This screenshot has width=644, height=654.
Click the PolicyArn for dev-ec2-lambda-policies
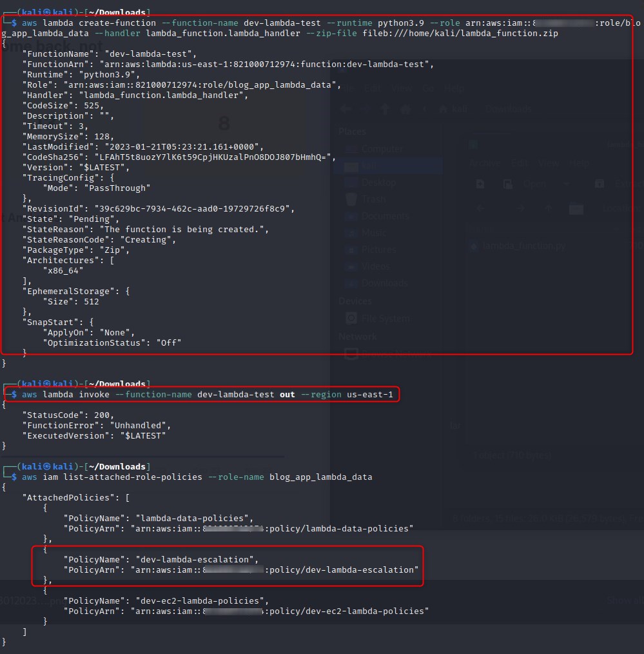coord(246,611)
